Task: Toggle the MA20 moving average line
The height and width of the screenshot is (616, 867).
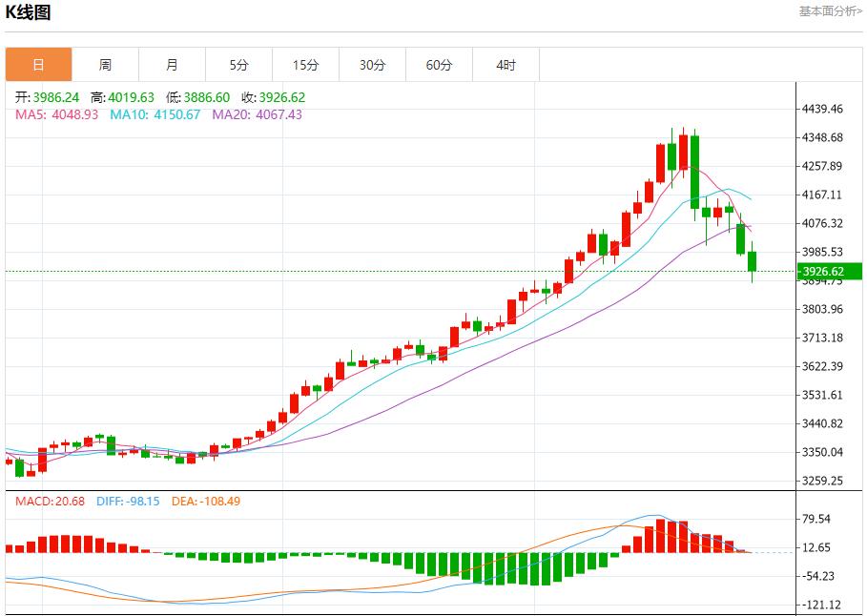Action: pyautogui.click(x=229, y=116)
